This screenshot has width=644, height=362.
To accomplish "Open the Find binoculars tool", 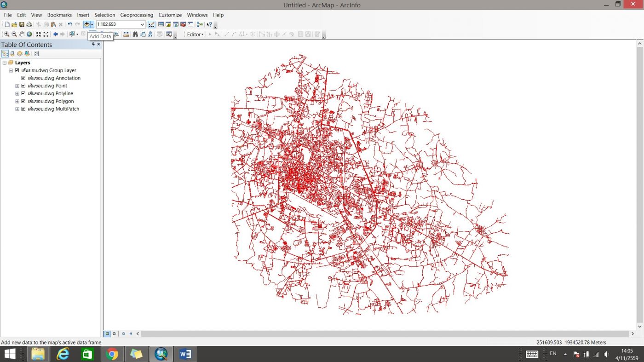I will point(135,34).
